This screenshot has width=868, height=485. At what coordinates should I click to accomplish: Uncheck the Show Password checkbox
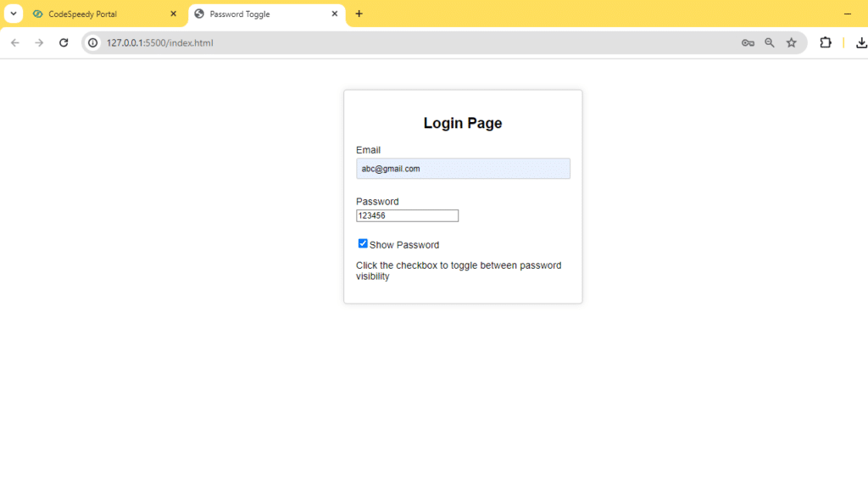click(x=363, y=243)
